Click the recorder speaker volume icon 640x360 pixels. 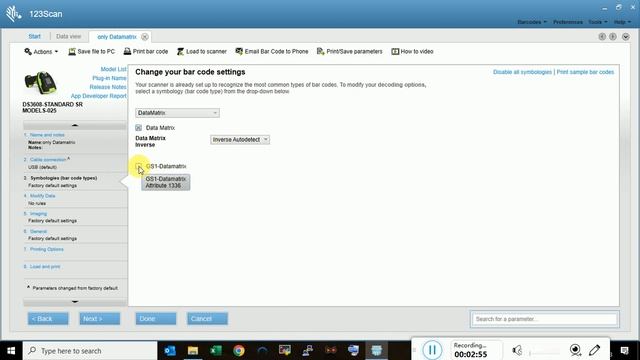[x=518, y=350]
